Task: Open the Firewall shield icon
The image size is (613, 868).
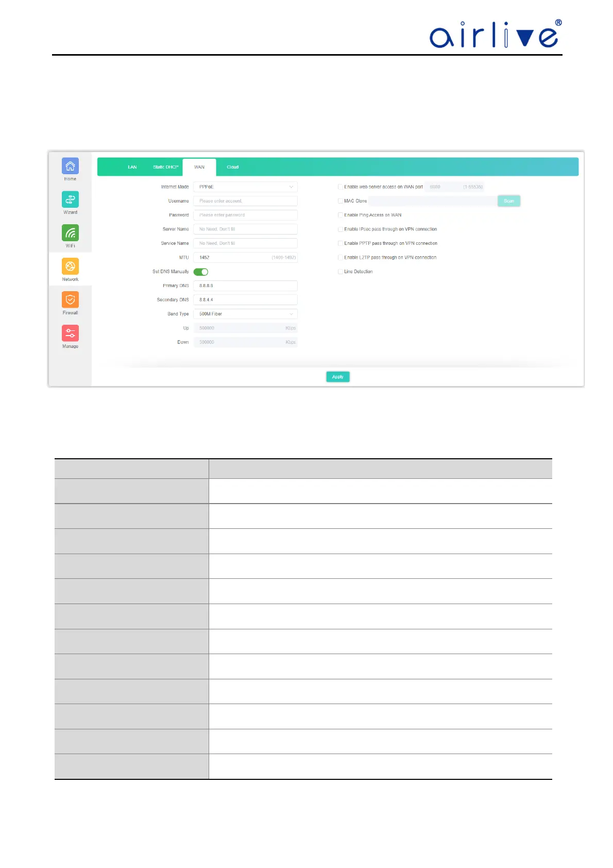Action: pos(70,300)
